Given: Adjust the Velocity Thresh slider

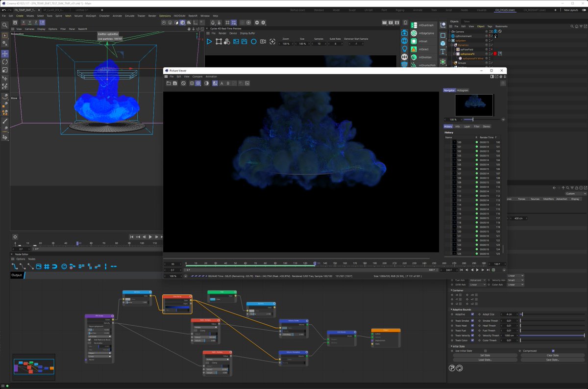Looking at the screenshot, I should 552,336.
